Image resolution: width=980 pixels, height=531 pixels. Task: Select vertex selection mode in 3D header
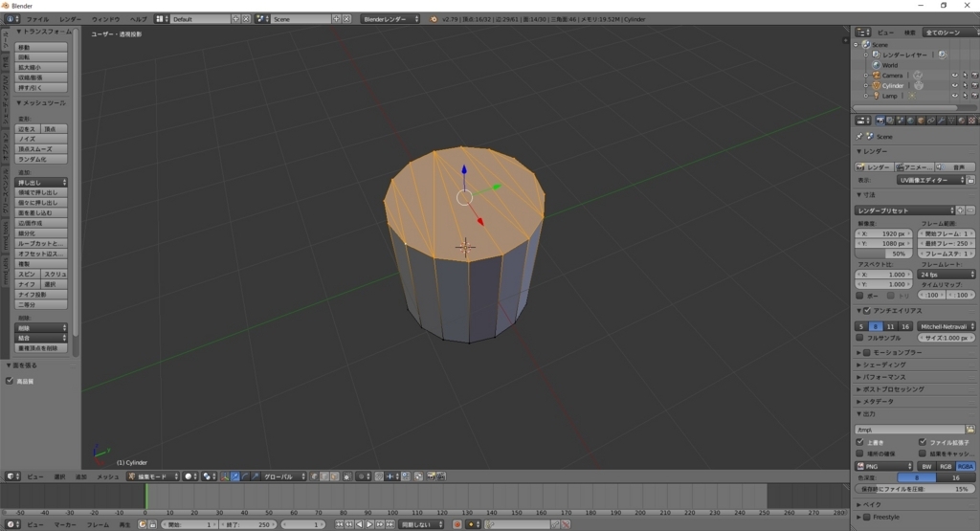[x=314, y=476]
